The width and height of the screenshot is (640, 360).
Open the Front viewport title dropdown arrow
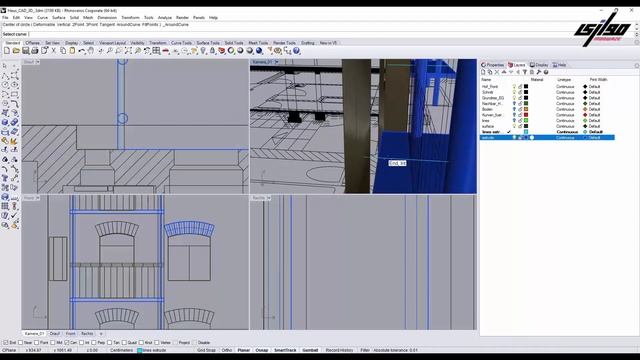(38, 198)
